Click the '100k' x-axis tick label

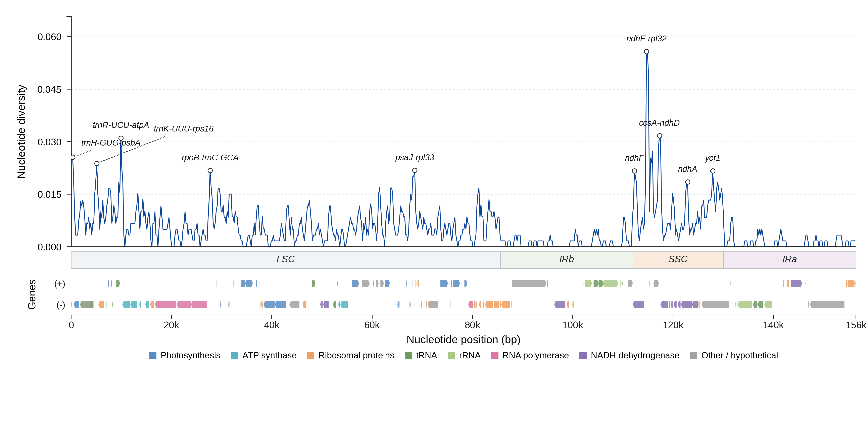pos(573,325)
